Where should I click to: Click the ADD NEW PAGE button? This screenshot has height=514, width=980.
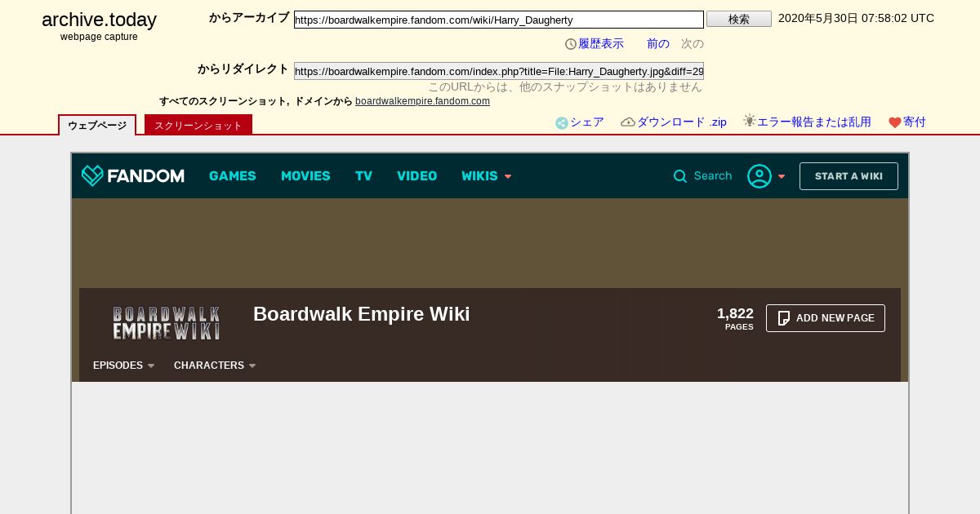(826, 318)
